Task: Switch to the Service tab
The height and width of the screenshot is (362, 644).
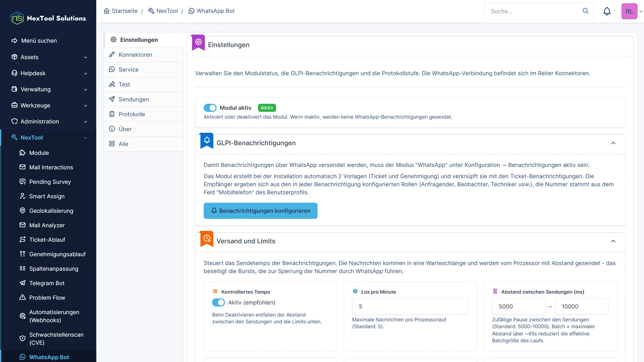Action: 143,70
